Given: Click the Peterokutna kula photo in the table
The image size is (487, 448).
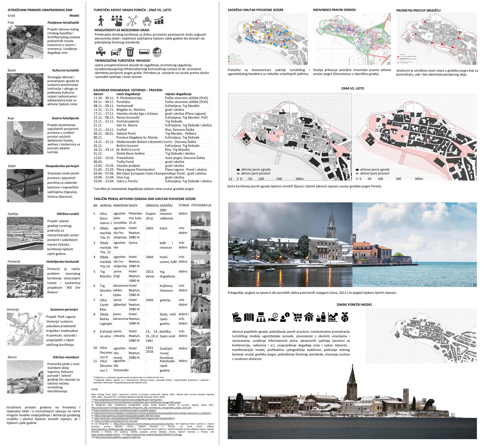Looking at the screenshot, I should [x=200, y=219].
